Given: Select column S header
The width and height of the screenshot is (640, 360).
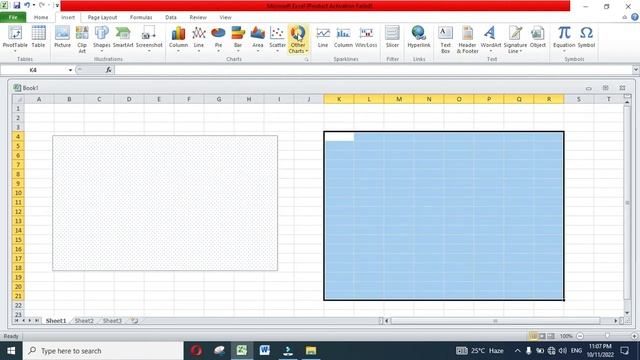Looking at the screenshot, I should click(x=578, y=99).
